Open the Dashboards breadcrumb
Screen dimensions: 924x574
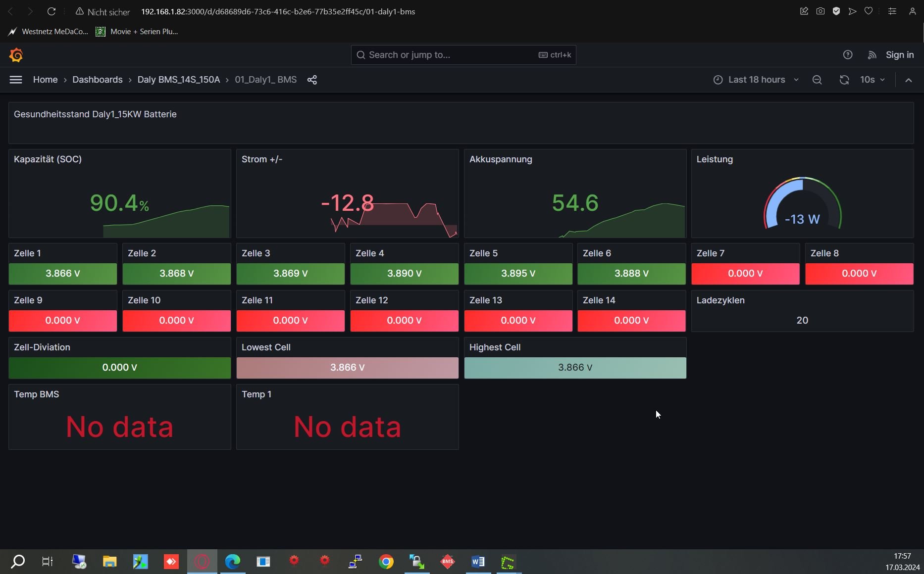(98, 80)
